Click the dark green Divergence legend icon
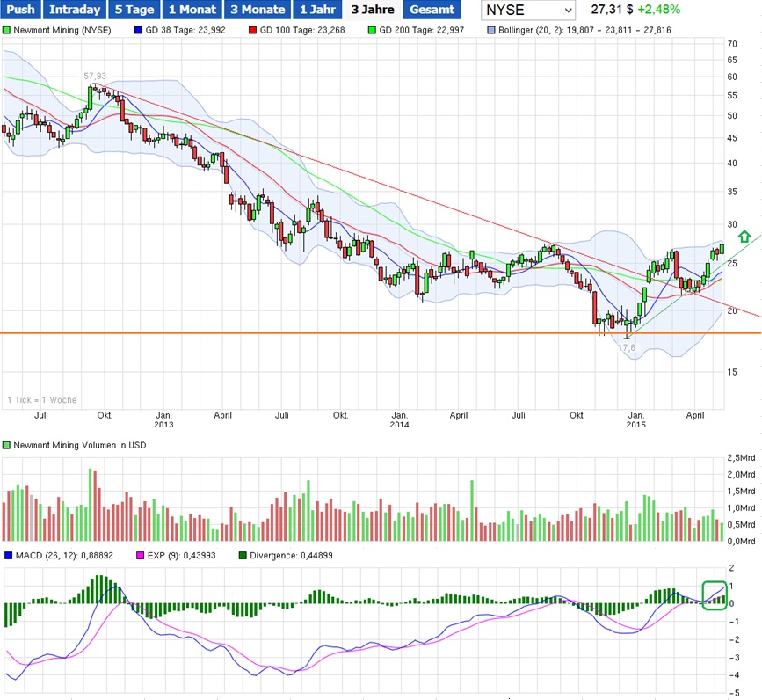 click(243, 556)
